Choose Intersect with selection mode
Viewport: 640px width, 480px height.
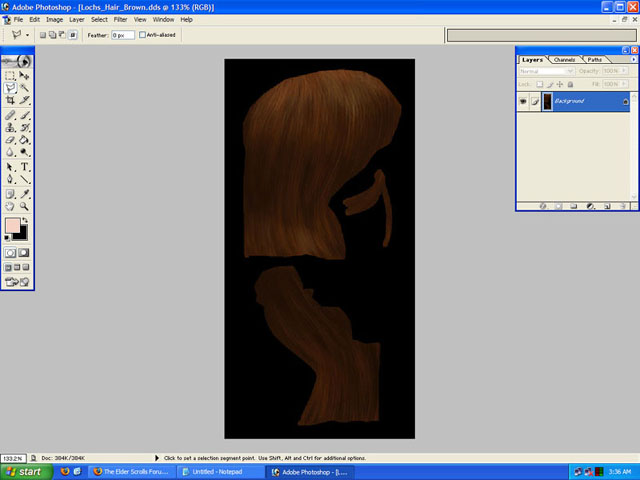coord(73,35)
